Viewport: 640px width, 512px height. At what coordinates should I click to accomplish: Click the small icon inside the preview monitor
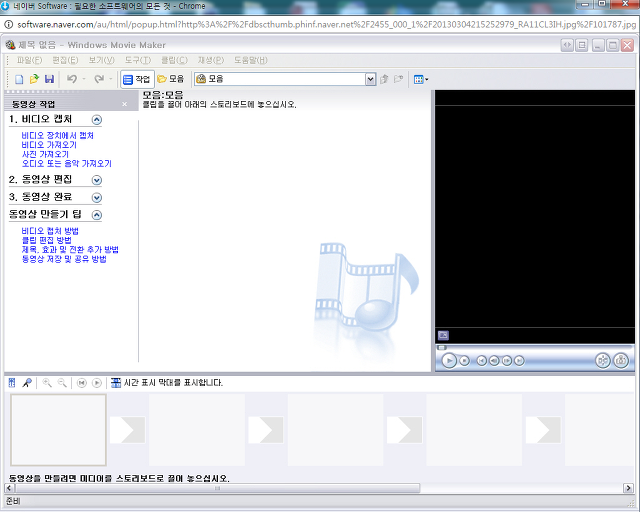tap(443, 336)
